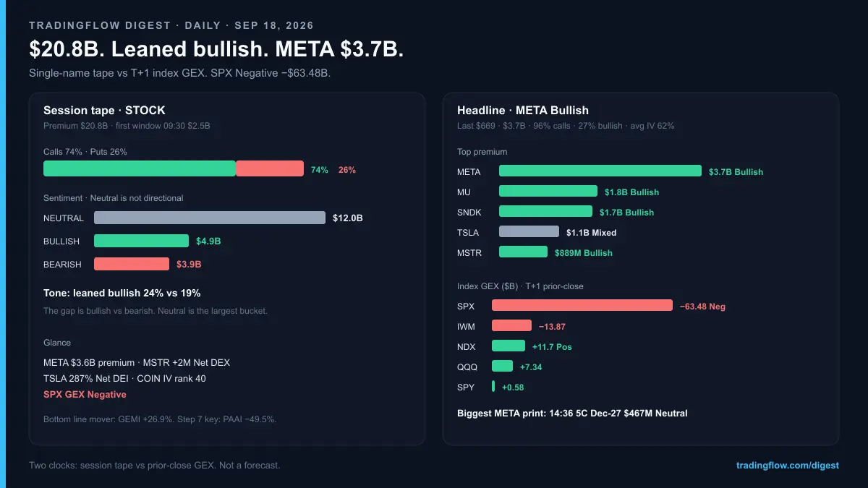This screenshot has width=868, height=488.
Task: Select the NEUTRAL $12.0B sentiment bar
Action: tap(210, 218)
